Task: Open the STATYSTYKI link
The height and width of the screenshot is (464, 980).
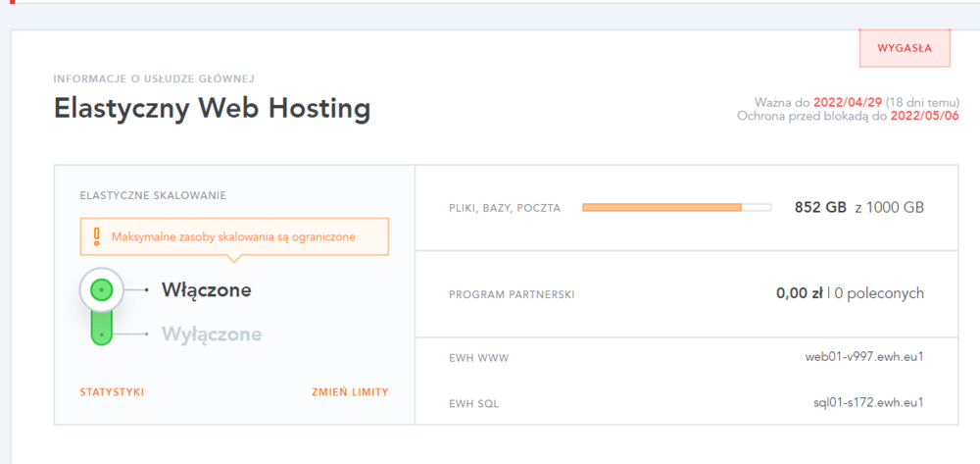Action: point(112,392)
